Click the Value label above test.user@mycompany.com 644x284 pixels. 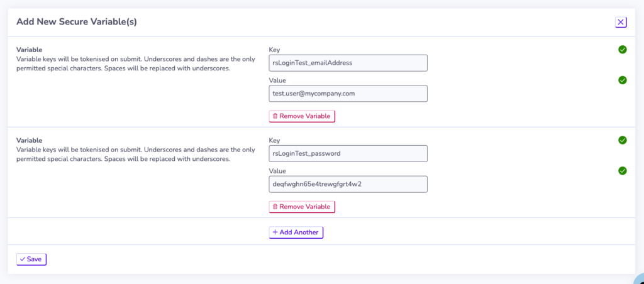click(277, 80)
